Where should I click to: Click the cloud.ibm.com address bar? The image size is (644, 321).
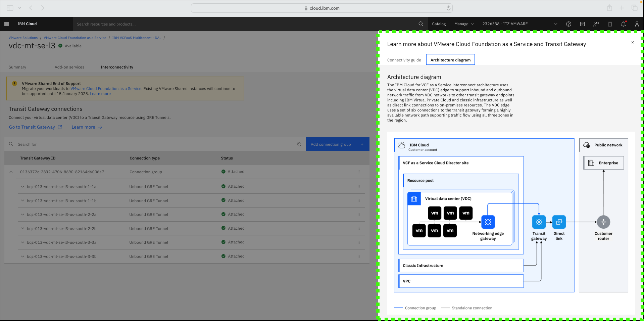click(x=322, y=8)
